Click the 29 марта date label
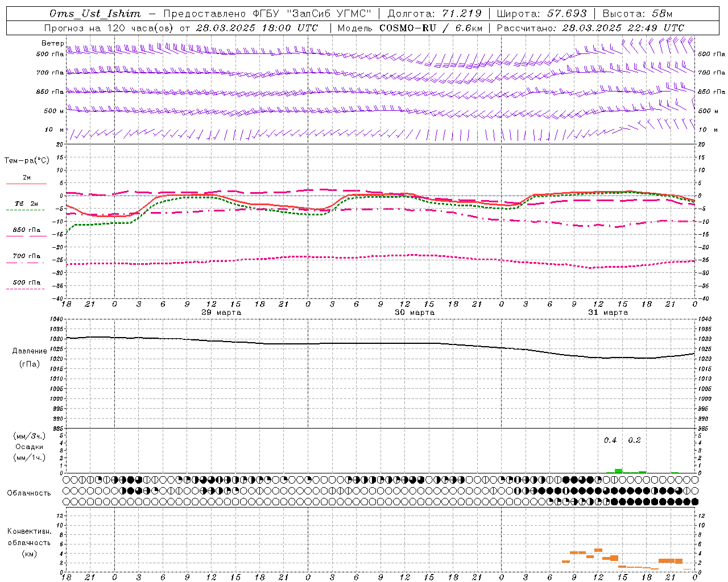 point(221,313)
